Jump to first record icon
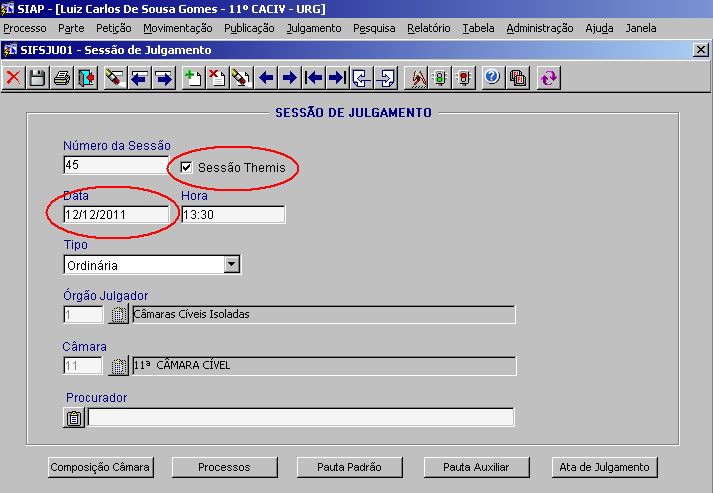Viewport: 713px width, 493px height. [314, 78]
